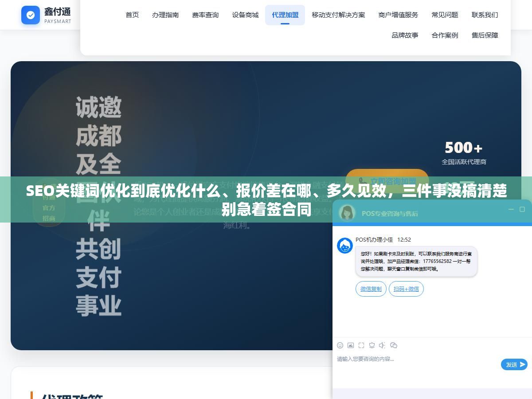Maximize the POS专业咨询与售后 chat window

(522, 209)
